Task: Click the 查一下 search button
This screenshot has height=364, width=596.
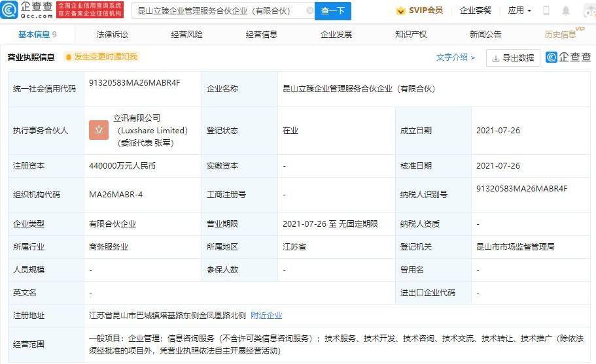Action: [333, 10]
